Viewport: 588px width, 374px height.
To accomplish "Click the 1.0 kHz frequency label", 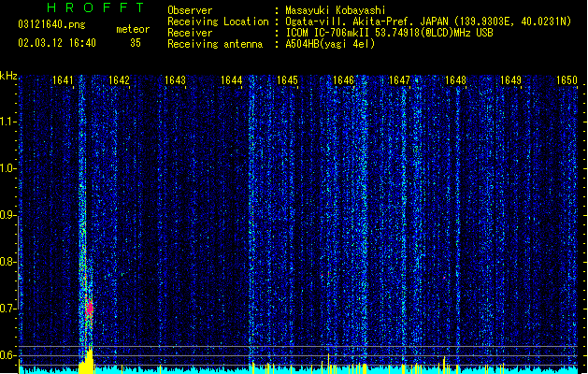I will (7, 168).
